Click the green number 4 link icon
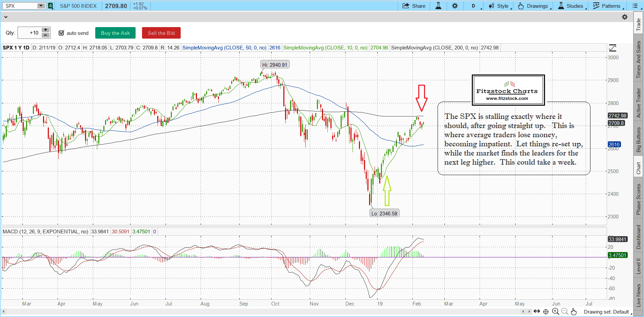Viewport: 644px width, 317px height. tap(51, 6)
